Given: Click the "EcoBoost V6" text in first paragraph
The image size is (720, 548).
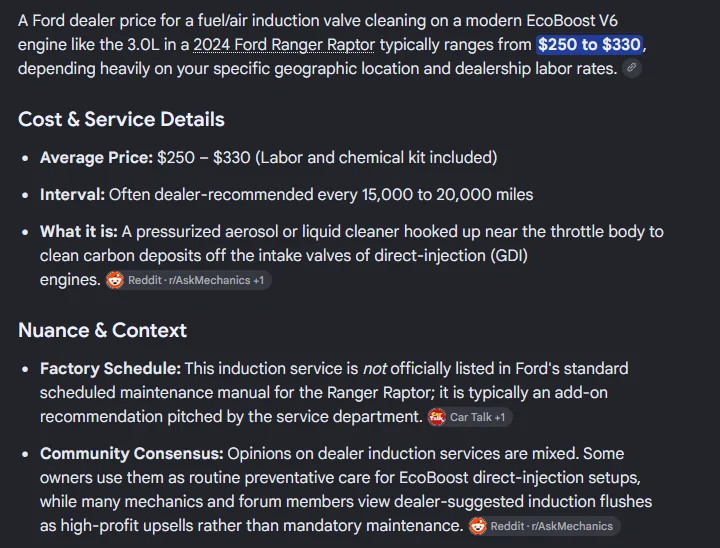Looking at the screenshot, I should 572,21.
